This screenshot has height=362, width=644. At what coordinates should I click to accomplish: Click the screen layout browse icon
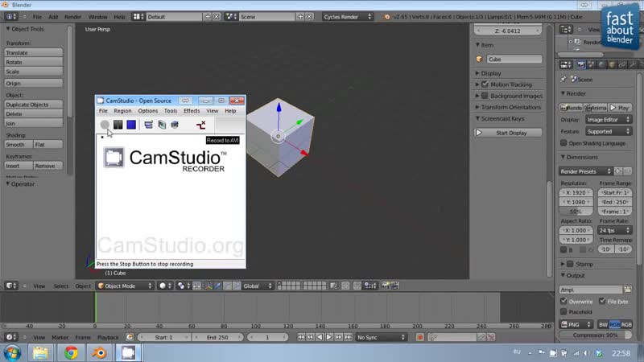click(x=138, y=16)
